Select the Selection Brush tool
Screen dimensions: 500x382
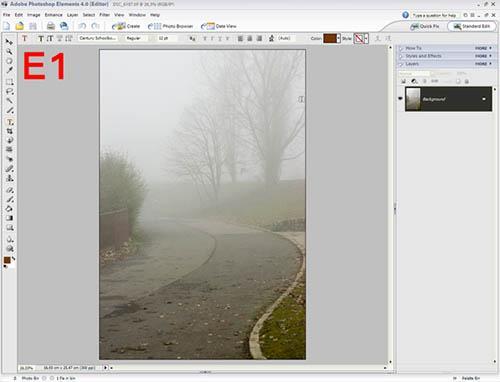pos(9,110)
